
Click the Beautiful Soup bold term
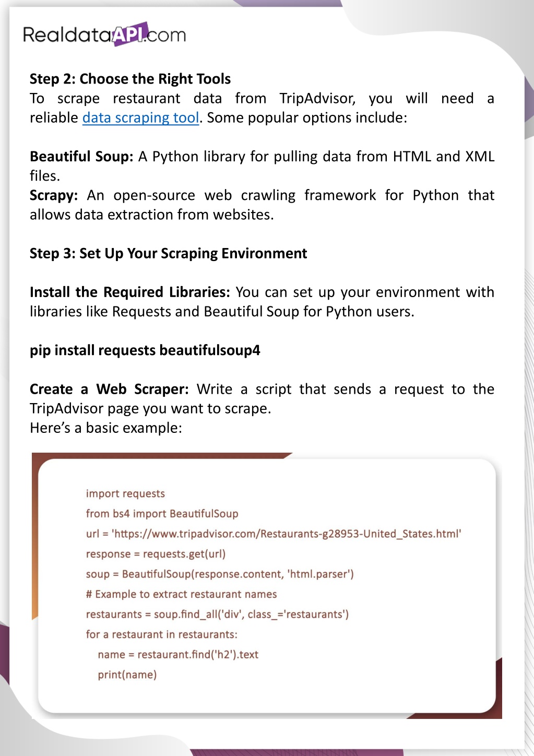81,157
